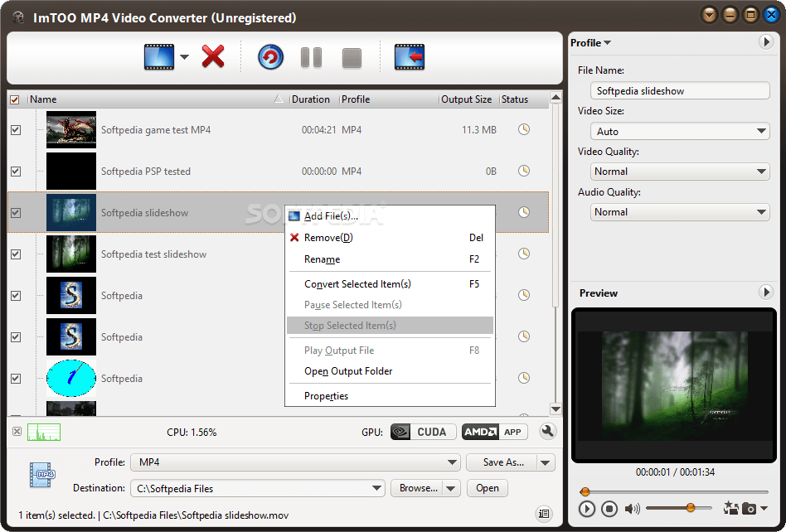Take a snapshot with the camera icon

coord(749,509)
